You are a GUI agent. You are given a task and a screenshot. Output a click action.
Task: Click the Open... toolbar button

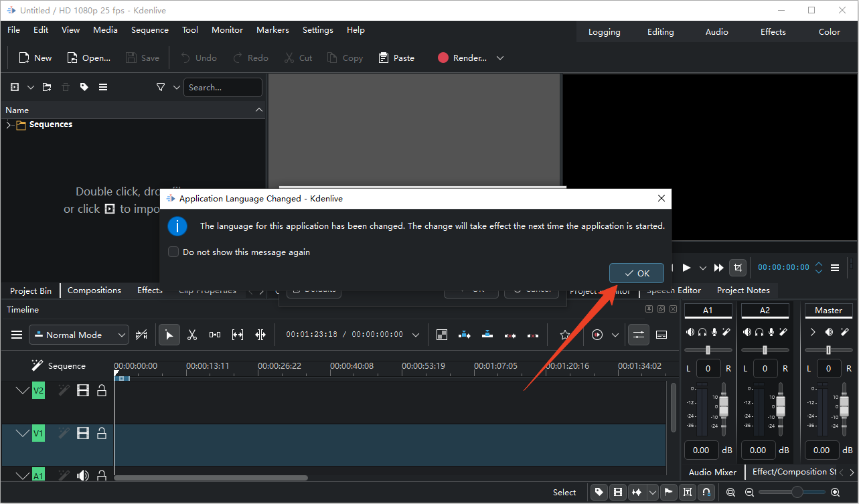[x=88, y=58]
